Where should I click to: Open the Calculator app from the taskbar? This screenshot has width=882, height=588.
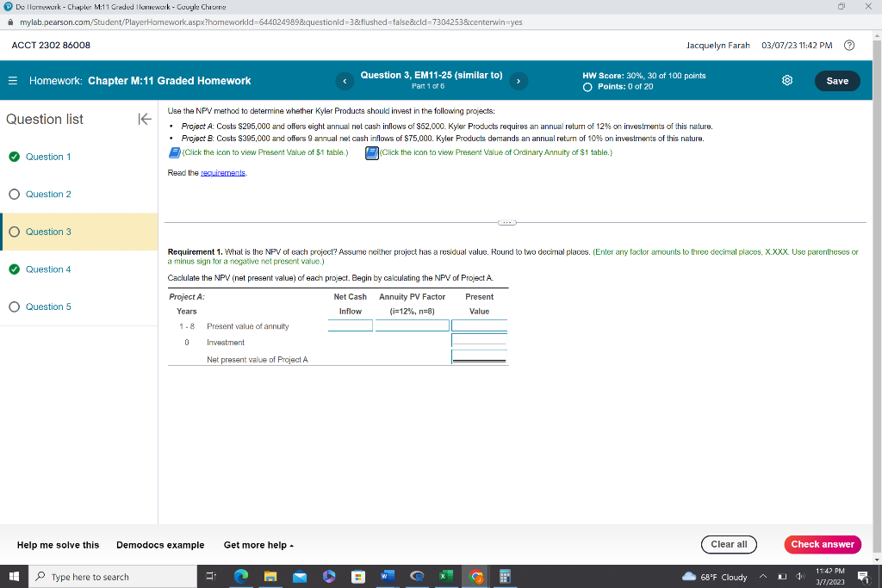505,577
